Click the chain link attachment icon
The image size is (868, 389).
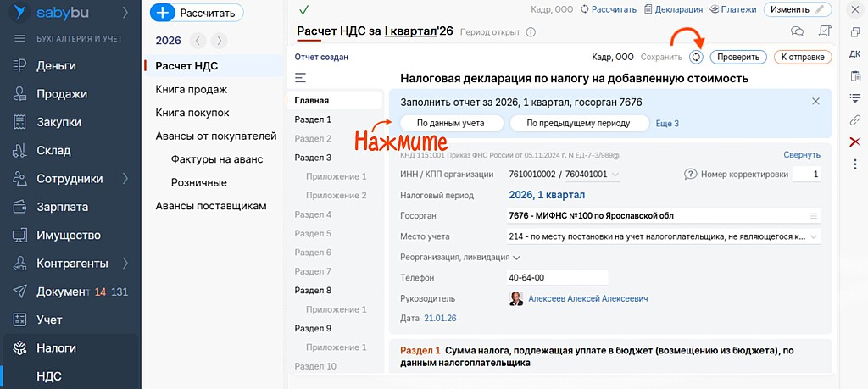pyautogui.click(x=854, y=119)
